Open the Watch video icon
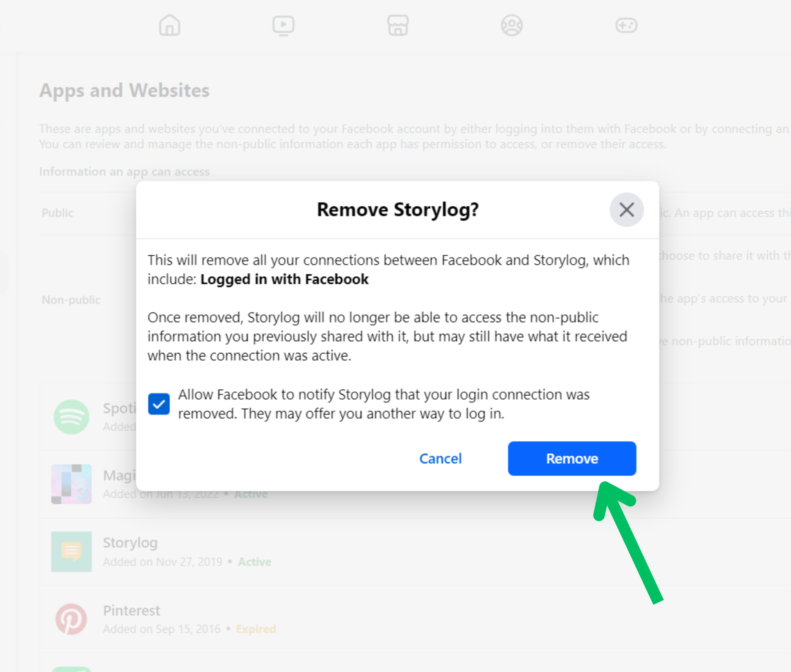The image size is (791, 672). coord(283,26)
